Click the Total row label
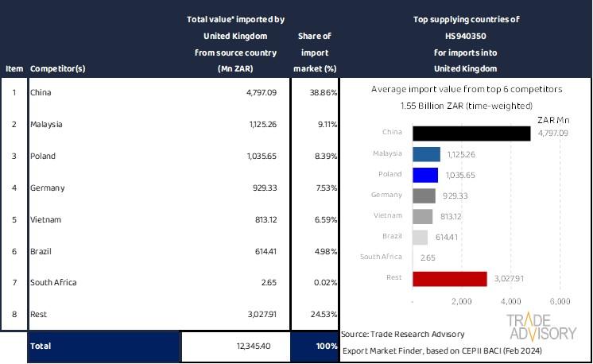This screenshot has height=364, width=593. point(41,346)
